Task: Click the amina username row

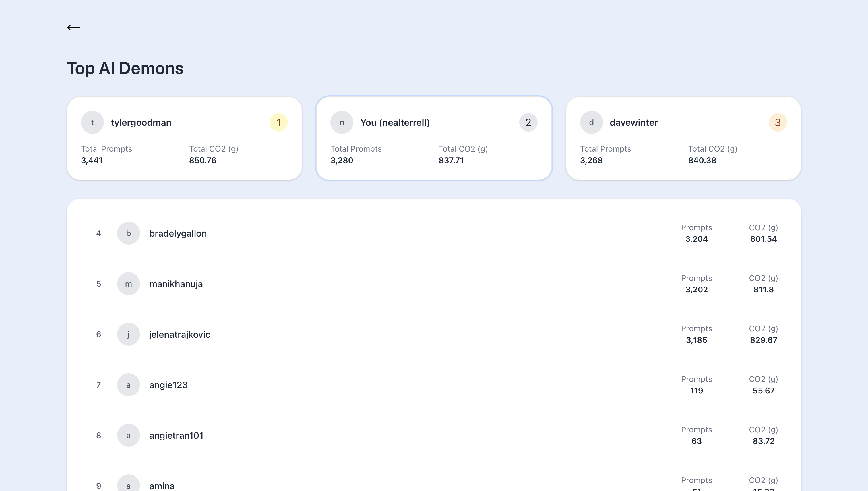Action: (162, 486)
